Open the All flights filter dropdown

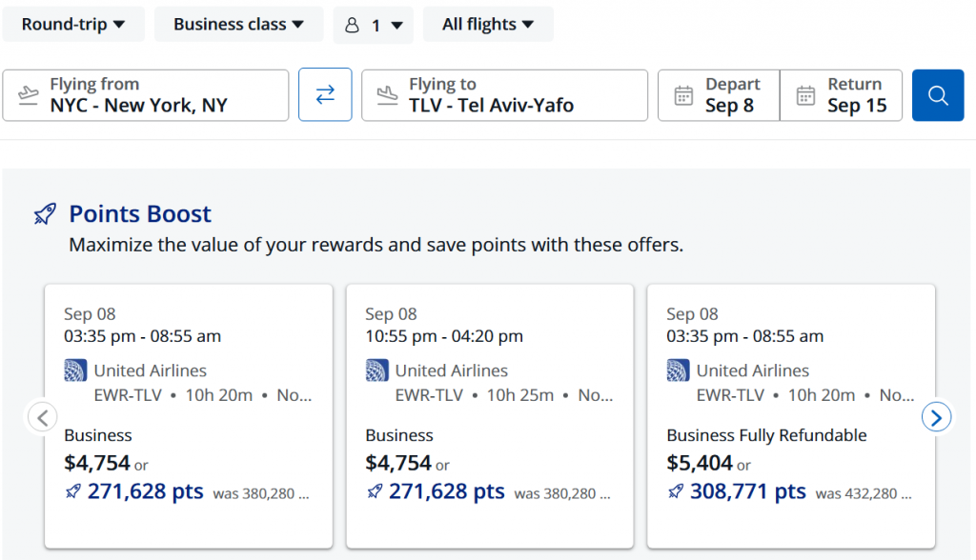488,24
